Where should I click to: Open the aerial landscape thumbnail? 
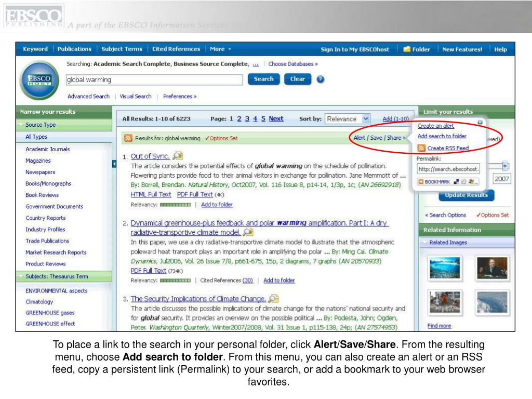(492, 302)
